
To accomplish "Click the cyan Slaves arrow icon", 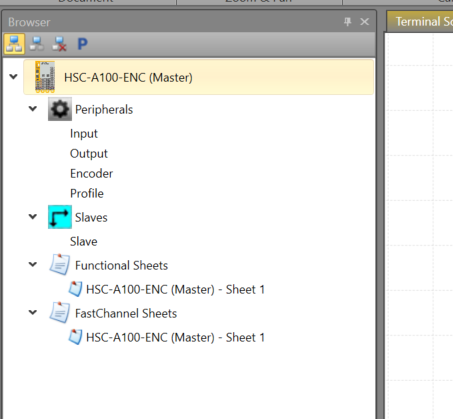I will [x=60, y=217].
